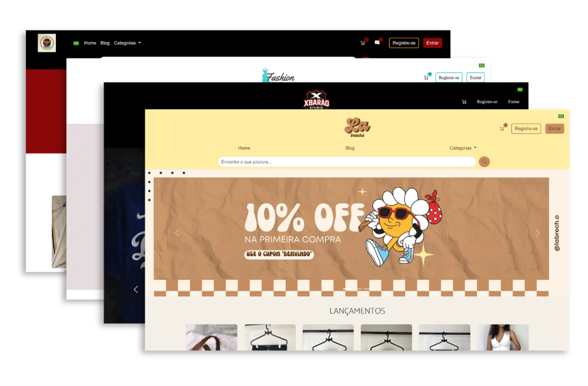The height and width of the screenshot is (386, 588).
Task: Open the XBarão store cart icon
Action: 464,102
